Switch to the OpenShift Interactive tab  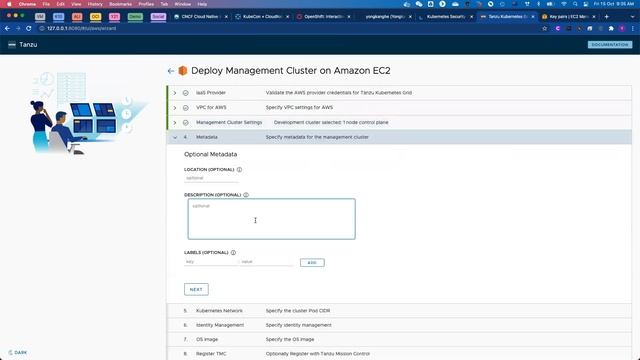click(x=323, y=17)
